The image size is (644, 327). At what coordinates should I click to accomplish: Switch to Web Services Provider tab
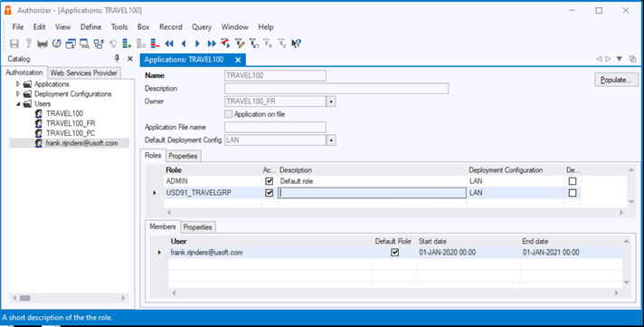[x=84, y=72]
